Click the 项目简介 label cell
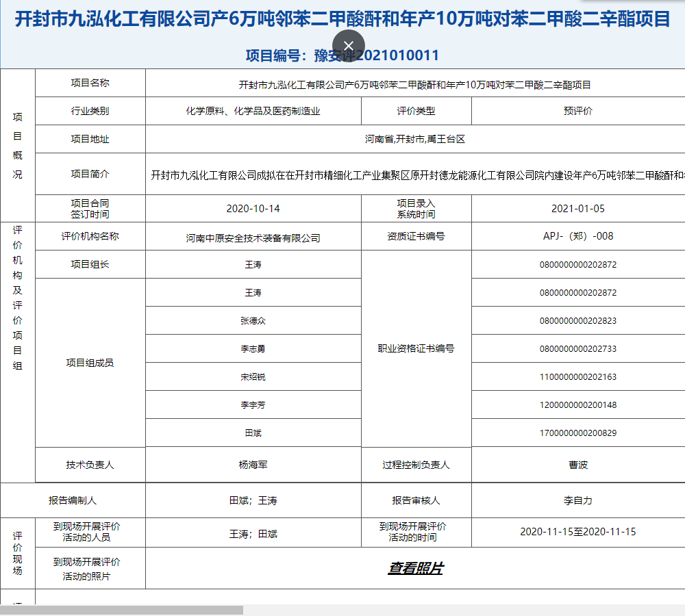 coord(90,174)
